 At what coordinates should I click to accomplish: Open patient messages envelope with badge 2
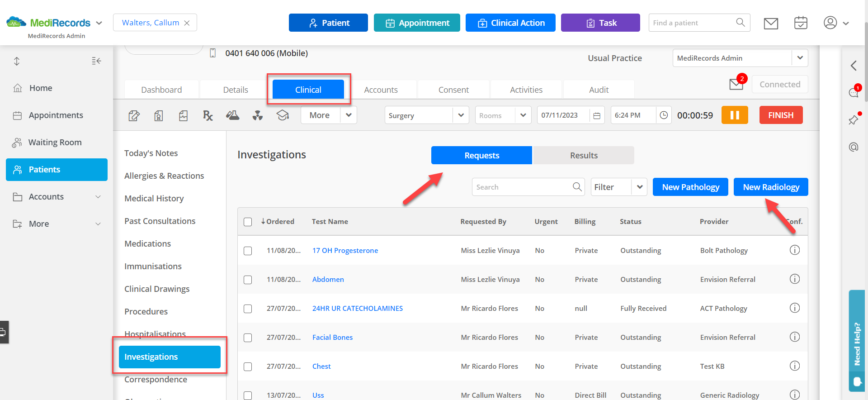click(736, 84)
